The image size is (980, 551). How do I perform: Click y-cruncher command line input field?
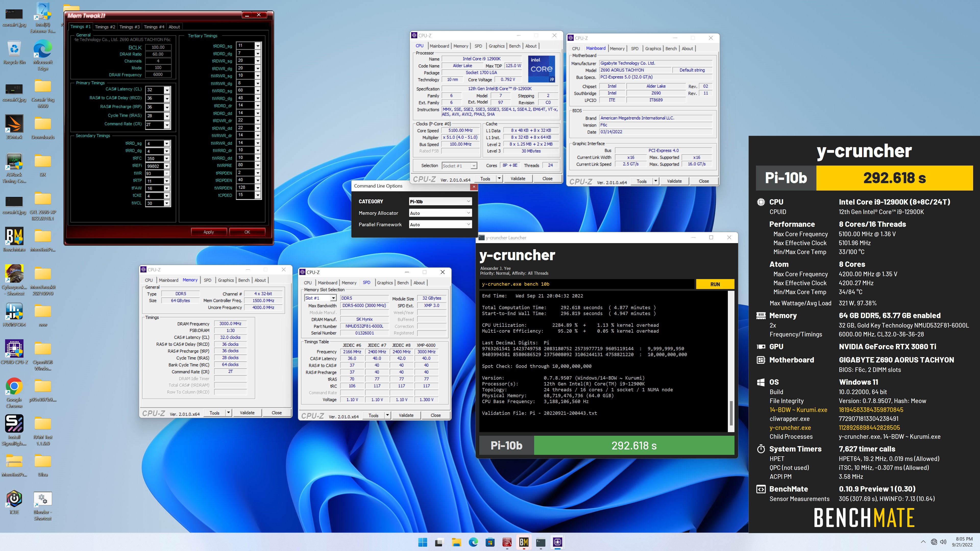click(587, 284)
